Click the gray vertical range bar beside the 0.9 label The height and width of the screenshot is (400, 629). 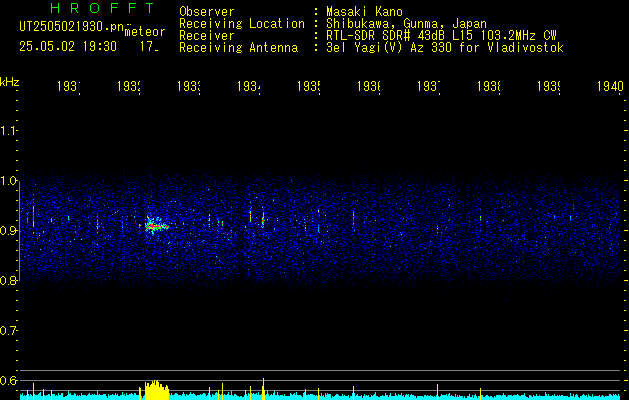[x=19, y=230]
